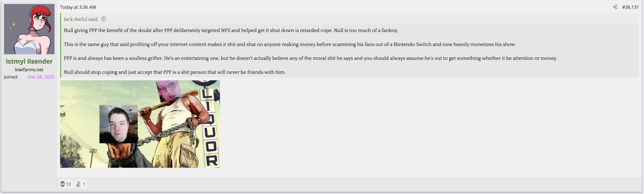
Task: Click the face reaction icon with 10 reactions
Action: click(x=62, y=184)
